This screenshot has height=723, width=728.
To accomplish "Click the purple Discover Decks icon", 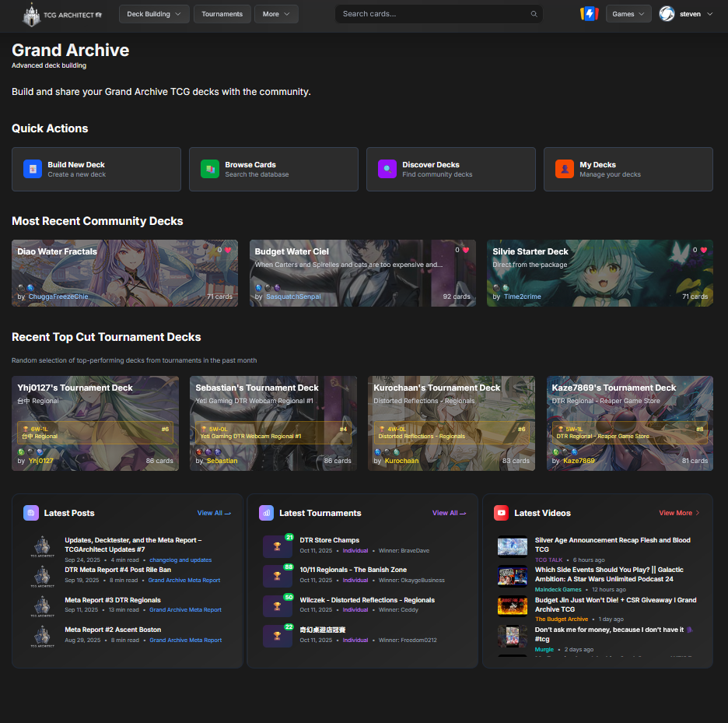I will (x=387, y=169).
